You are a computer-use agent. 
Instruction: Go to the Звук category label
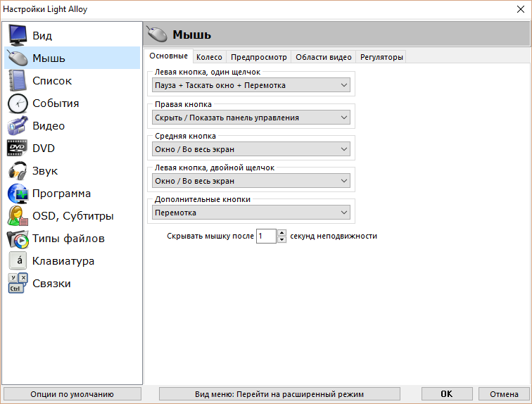click(x=45, y=171)
